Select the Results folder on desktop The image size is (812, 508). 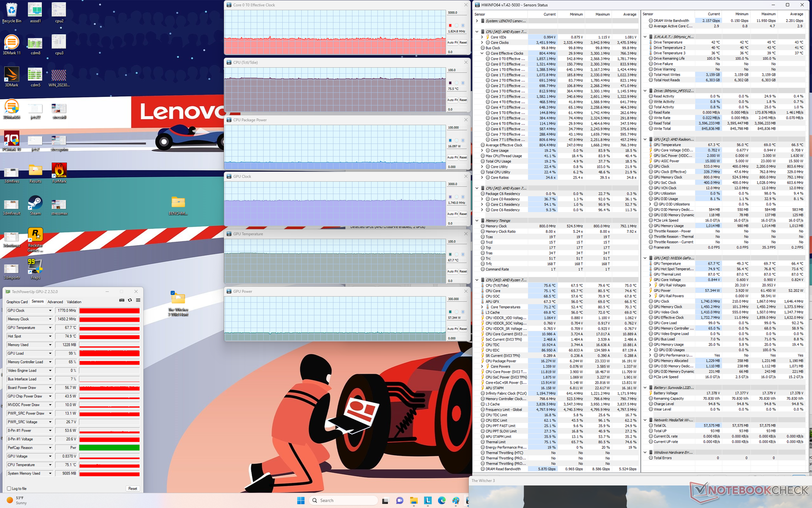pyautogui.click(x=35, y=173)
